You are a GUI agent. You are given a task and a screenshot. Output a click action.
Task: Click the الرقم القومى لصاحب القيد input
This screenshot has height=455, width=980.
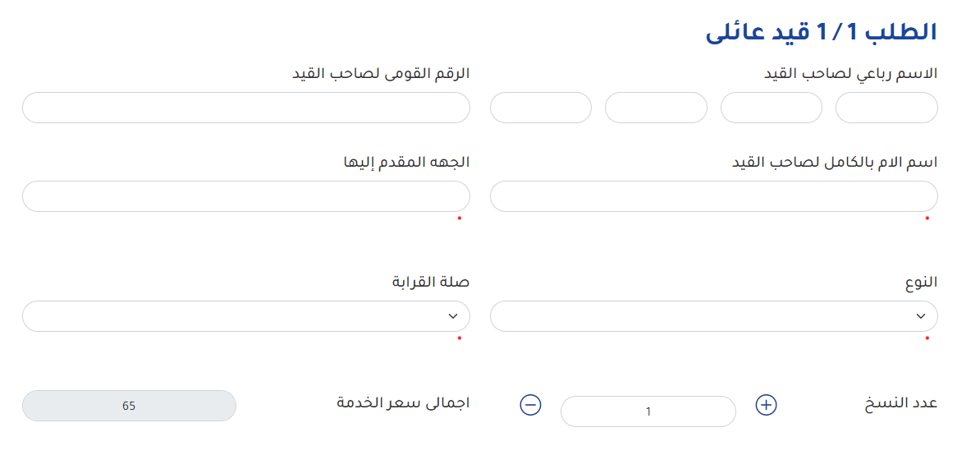coord(245,108)
